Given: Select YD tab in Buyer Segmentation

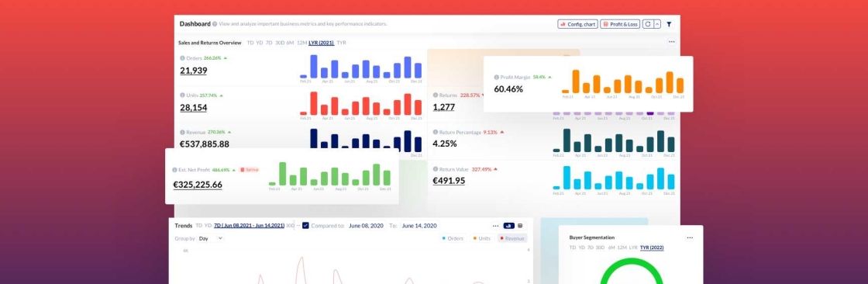Looking at the screenshot, I should 582,248.
